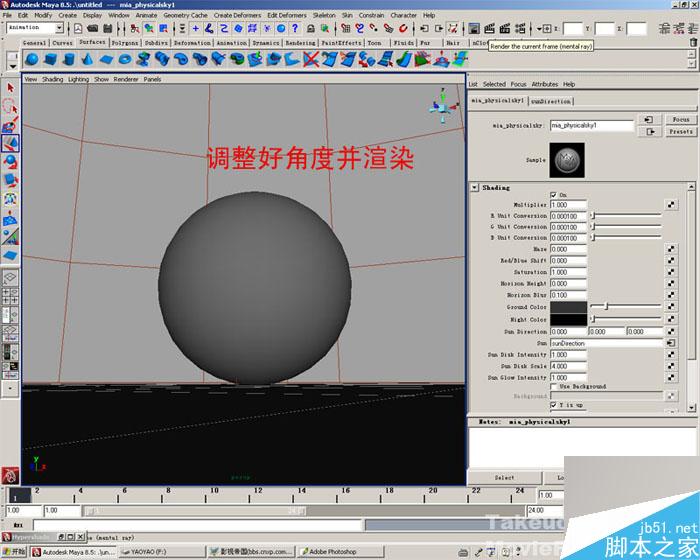Open the Window menu
The image size is (700, 560).
pyautogui.click(x=119, y=15)
